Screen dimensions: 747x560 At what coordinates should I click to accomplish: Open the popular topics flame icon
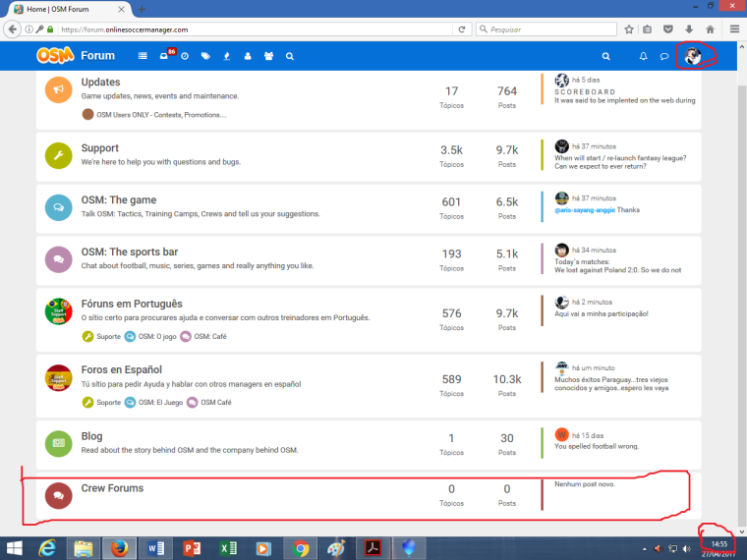coord(227,56)
